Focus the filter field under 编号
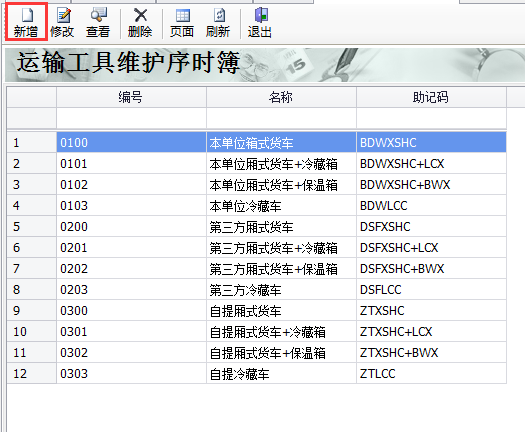525x432 pixels. coord(131,118)
